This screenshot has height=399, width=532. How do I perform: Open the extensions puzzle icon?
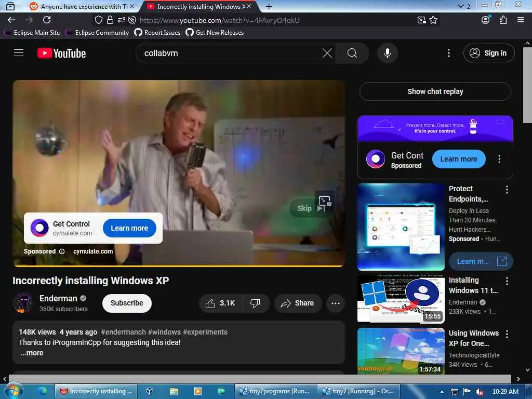point(503,20)
